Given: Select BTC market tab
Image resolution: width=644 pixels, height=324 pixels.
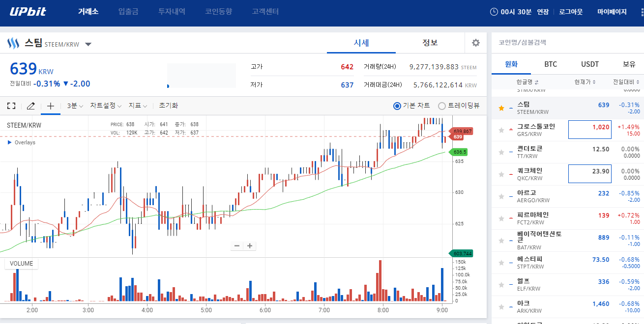Looking at the screenshot, I should pos(551,64).
